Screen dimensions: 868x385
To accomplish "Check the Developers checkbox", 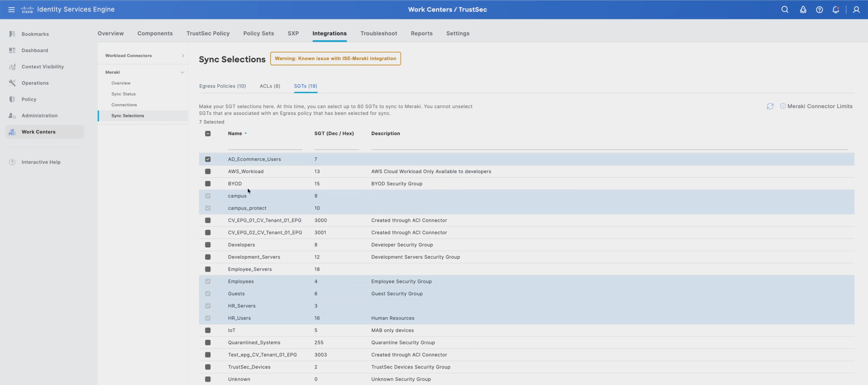I will 208,245.
